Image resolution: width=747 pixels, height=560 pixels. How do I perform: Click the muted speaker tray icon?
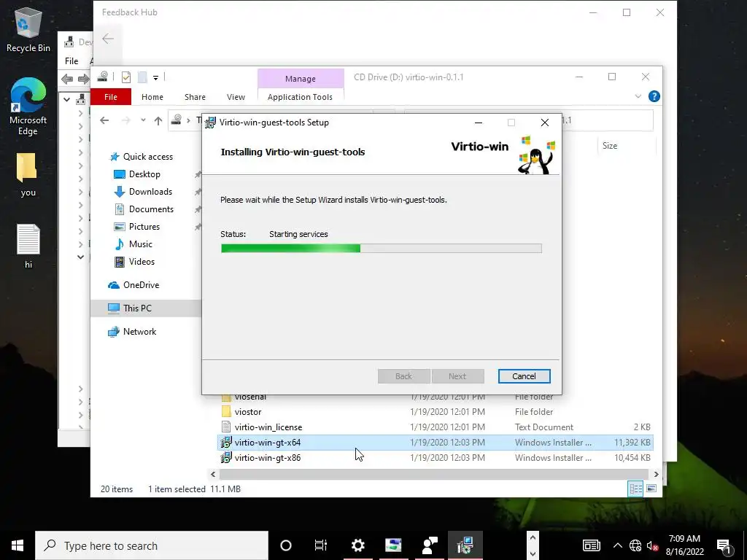653,545
